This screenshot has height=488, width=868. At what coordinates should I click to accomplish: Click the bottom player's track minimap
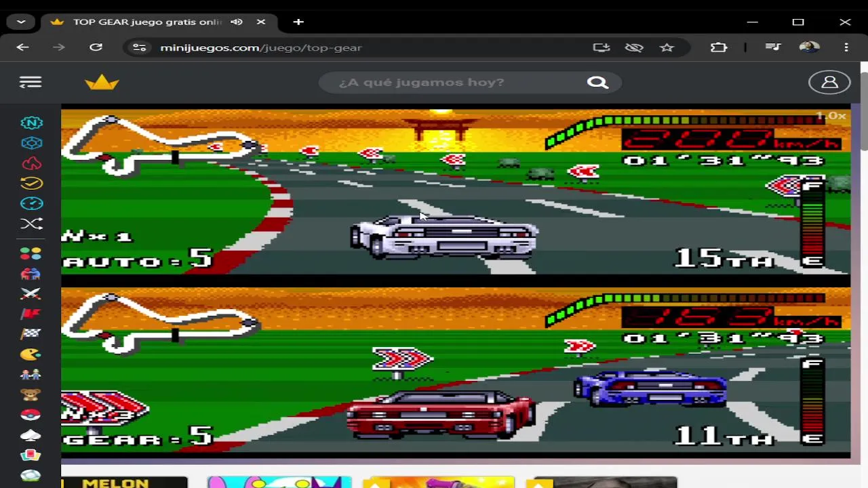(x=161, y=323)
